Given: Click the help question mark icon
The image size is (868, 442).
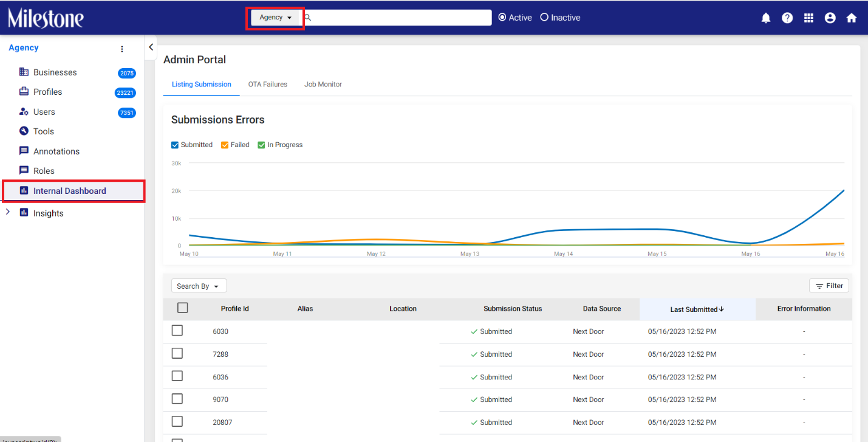Looking at the screenshot, I should [787, 18].
